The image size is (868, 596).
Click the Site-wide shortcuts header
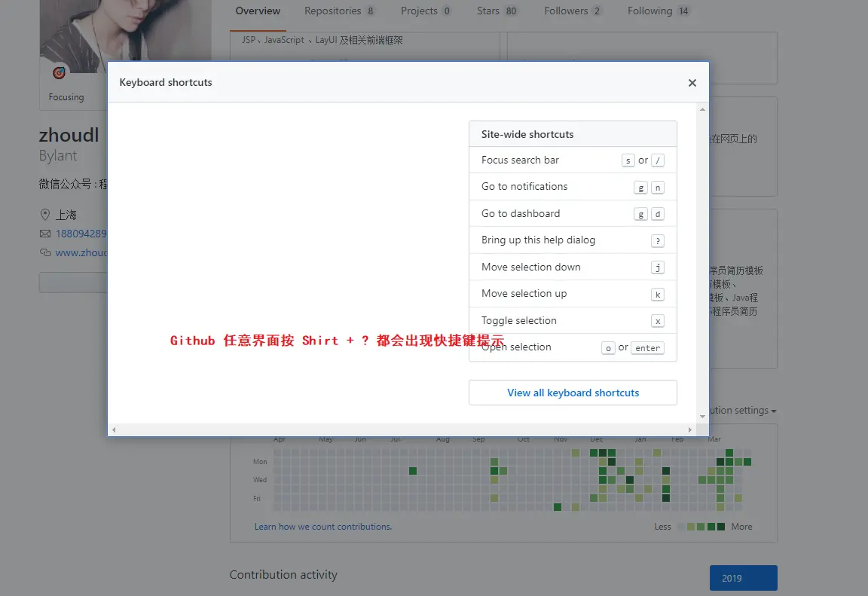573,134
